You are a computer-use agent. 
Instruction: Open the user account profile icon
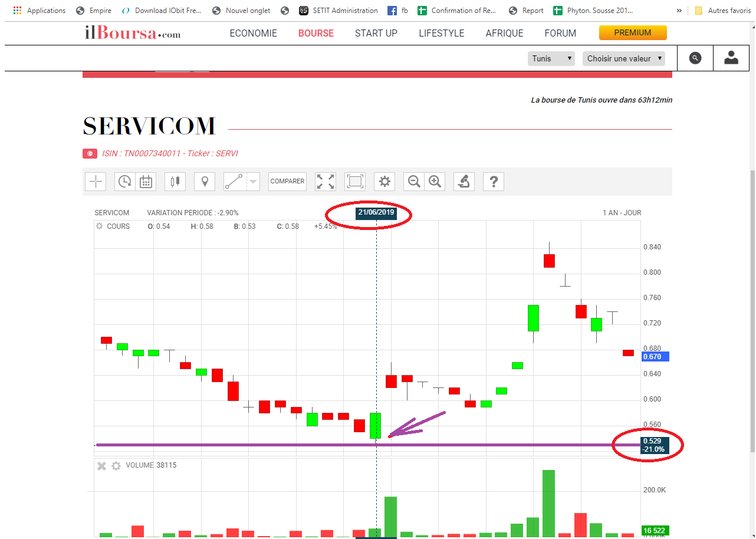[731, 58]
